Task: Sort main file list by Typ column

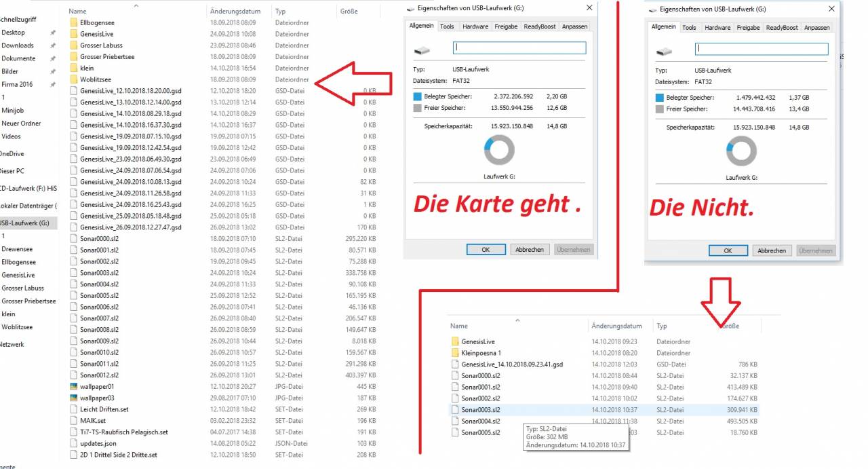Action: (x=281, y=12)
